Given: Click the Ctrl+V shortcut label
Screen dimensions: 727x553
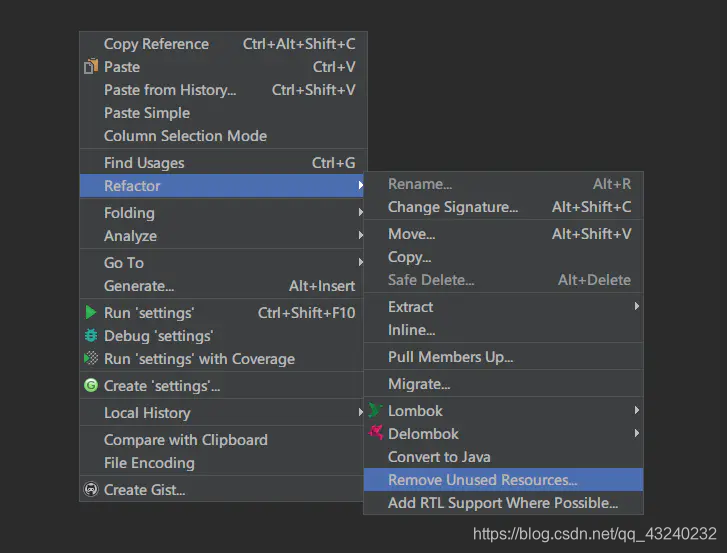Looking at the screenshot, I should pos(334,67).
